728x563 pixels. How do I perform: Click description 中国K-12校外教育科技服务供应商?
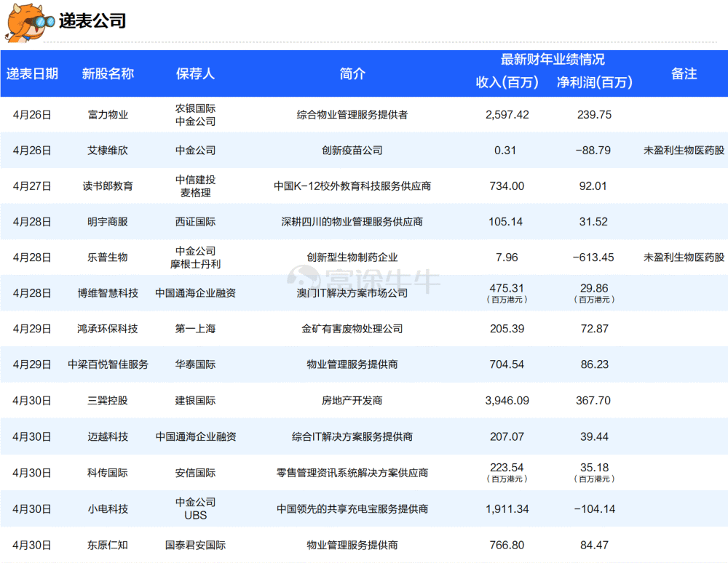click(x=352, y=186)
